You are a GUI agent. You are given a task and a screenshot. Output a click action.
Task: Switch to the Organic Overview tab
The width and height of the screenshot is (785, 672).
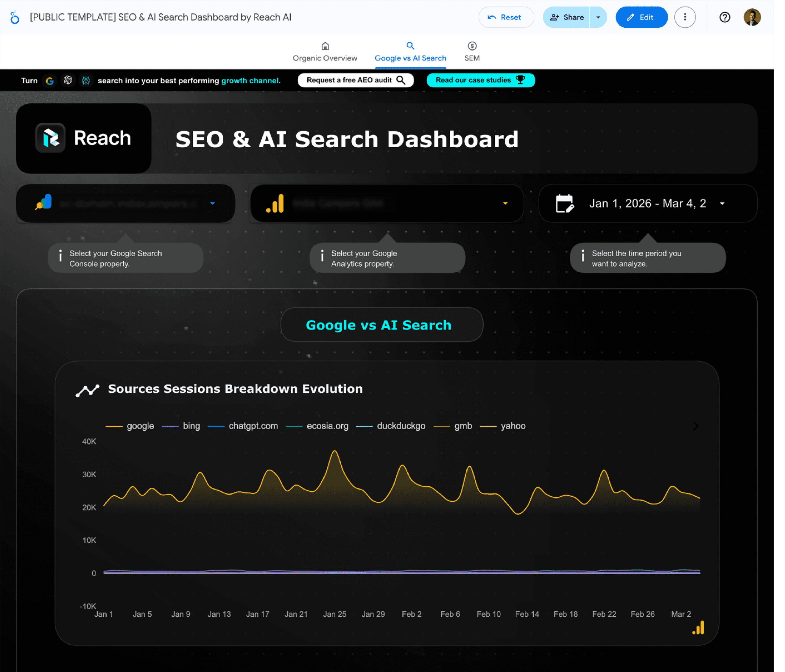point(325,52)
